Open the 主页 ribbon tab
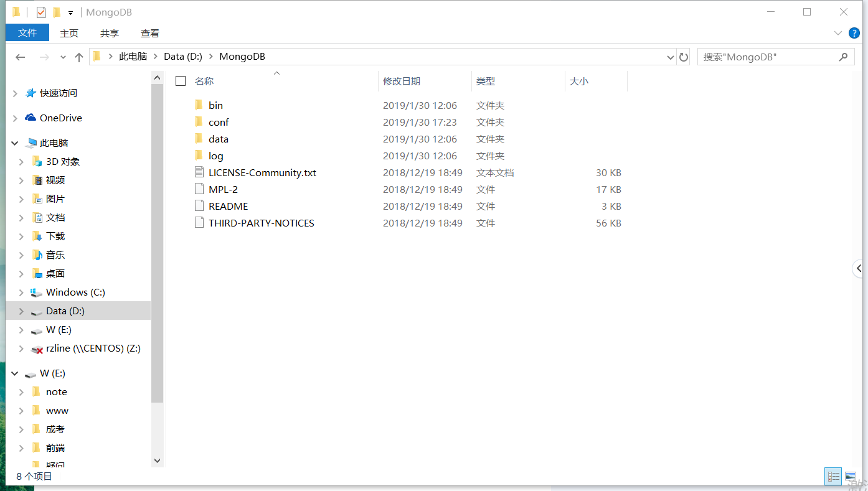Image resolution: width=868 pixels, height=491 pixels. [x=69, y=33]
